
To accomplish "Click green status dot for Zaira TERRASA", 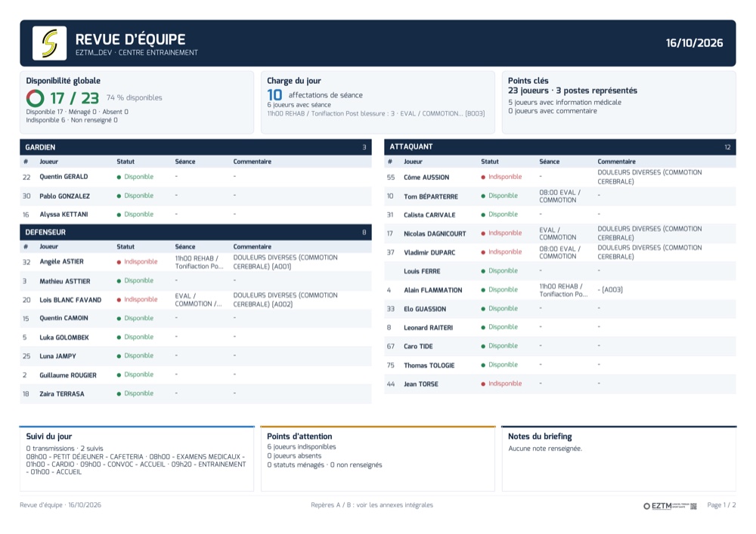I will [119, 394].
